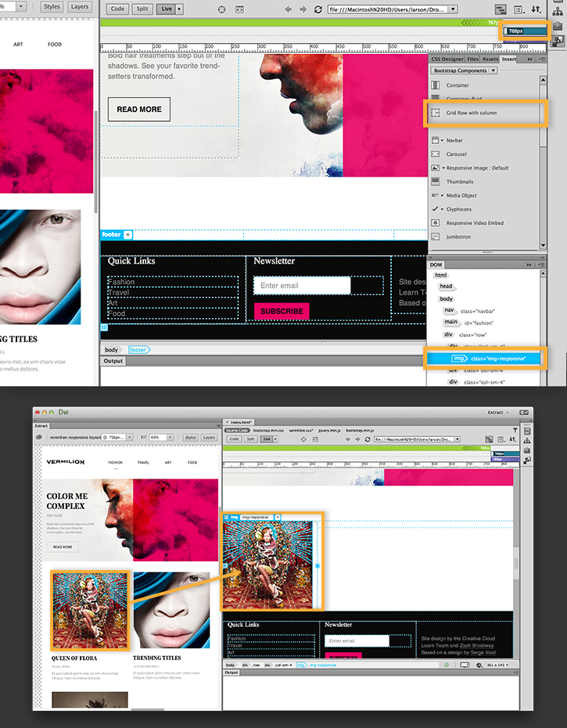
Task: Click Zach Brockway link in lower footer
Action: [475, 645]
